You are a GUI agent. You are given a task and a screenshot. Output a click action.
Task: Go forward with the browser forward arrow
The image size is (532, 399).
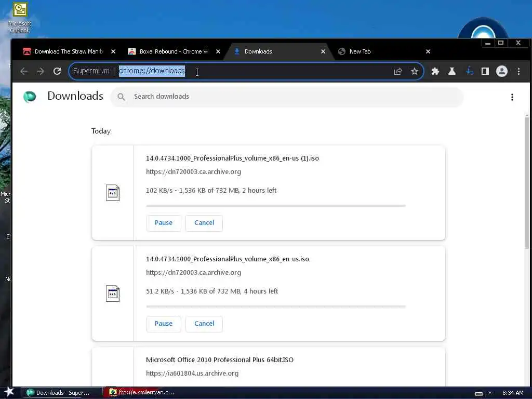[41, 71]
